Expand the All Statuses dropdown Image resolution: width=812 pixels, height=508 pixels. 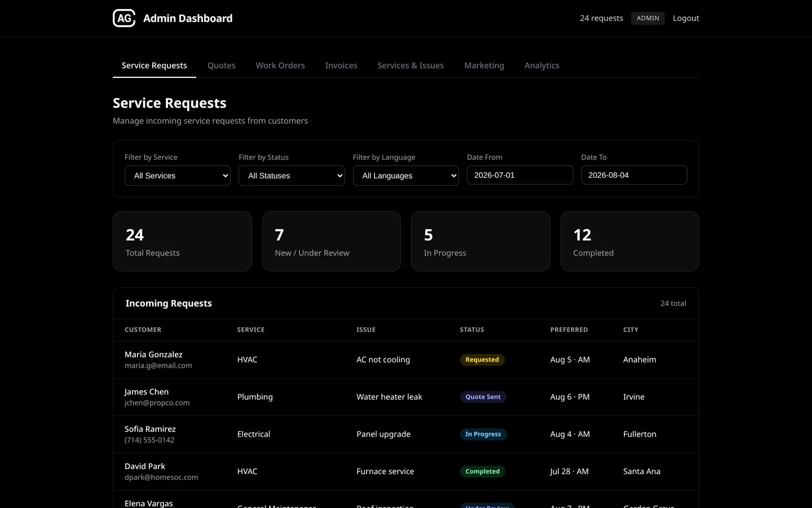[292, 176]
